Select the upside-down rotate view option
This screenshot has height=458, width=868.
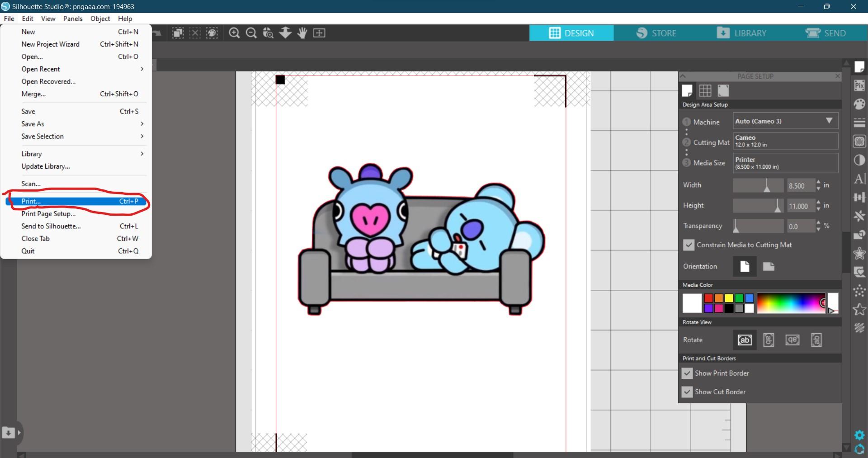(793, 340)
